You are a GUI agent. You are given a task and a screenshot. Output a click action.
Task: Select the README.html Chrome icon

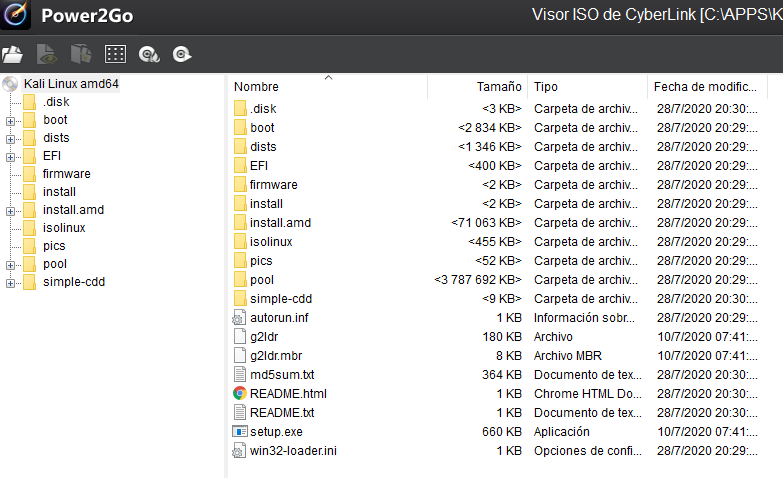[x=240, y=394]
